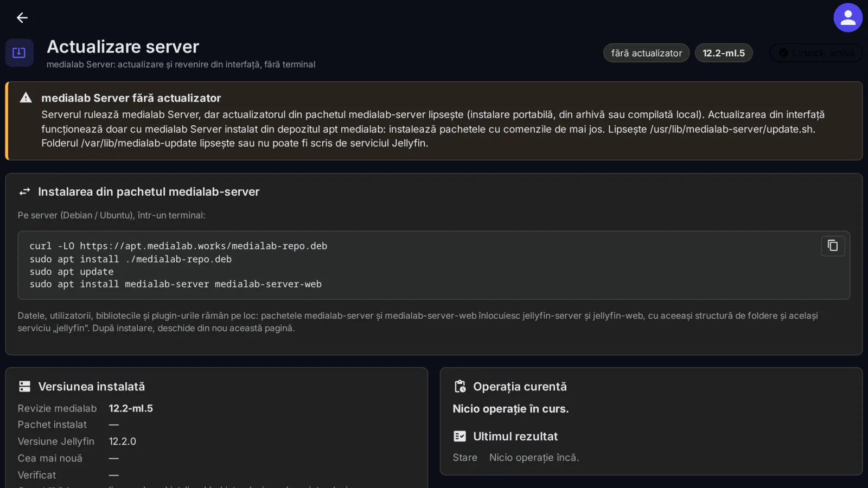The height and width of the screenshot is (488, 868).
Task: Click the Operația curentă clipboard icon
Action: (459, 387)
